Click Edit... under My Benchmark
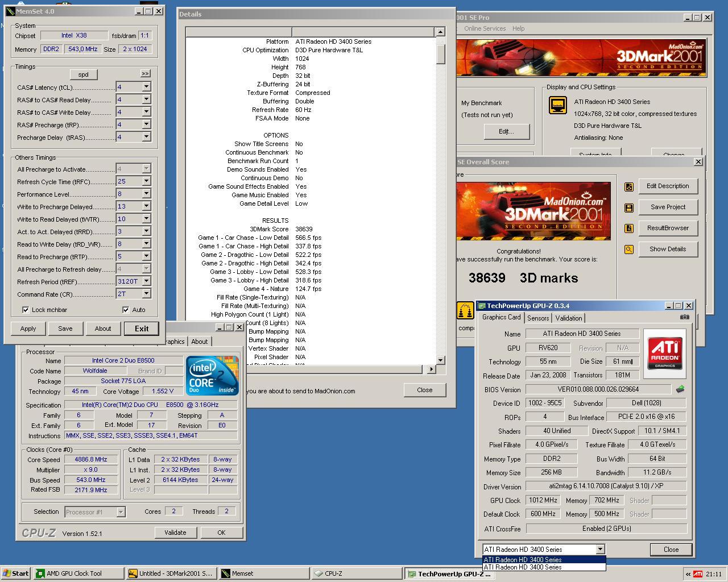 click(506, 131)
